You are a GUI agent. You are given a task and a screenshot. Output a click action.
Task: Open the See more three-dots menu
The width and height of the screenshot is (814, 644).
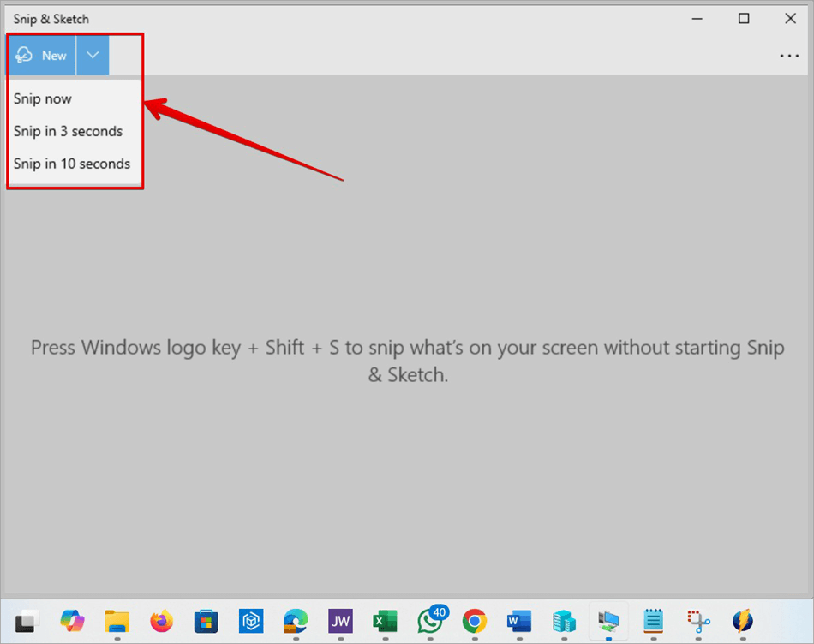pos(788,56)
